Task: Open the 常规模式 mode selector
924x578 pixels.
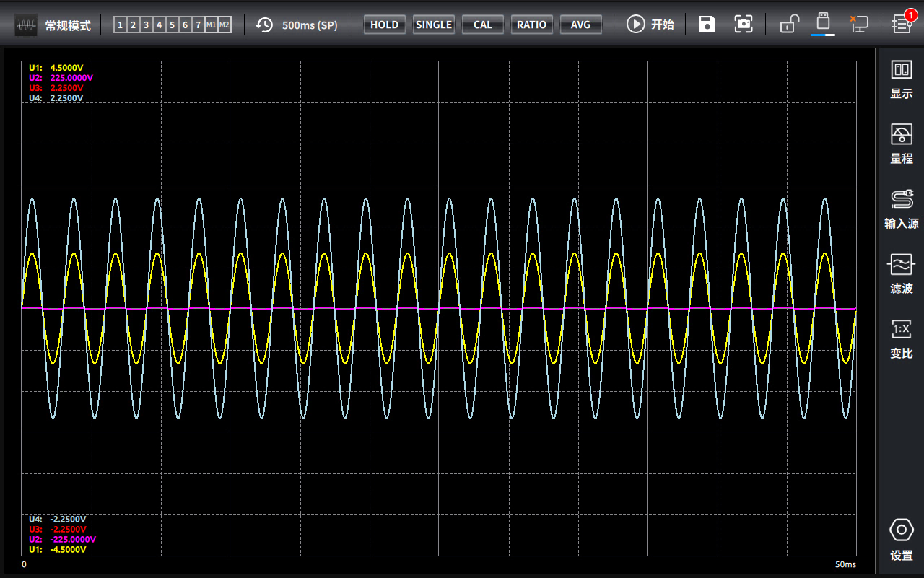Action: click(53, 25)
